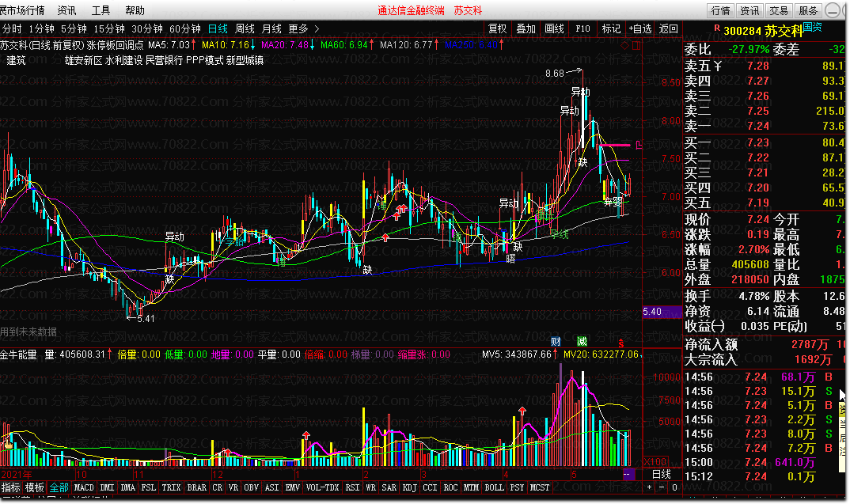This screenshot has height=504, width=850.
Task: Click the red diamond icon above chart
Action: click(625, 46)
